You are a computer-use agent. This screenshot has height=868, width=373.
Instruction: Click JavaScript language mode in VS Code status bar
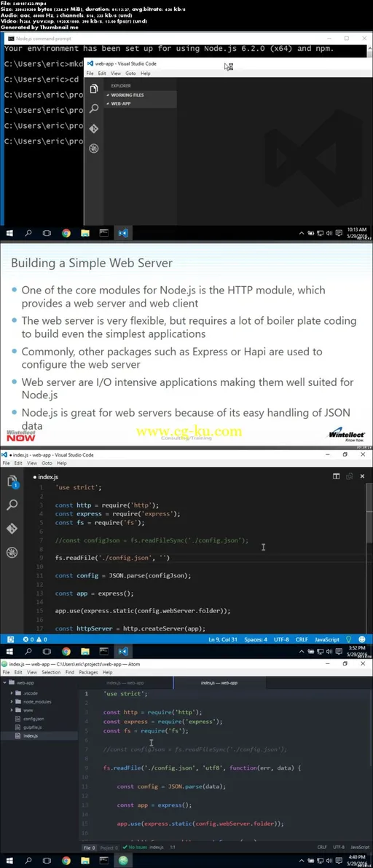[x=327, y=639]
